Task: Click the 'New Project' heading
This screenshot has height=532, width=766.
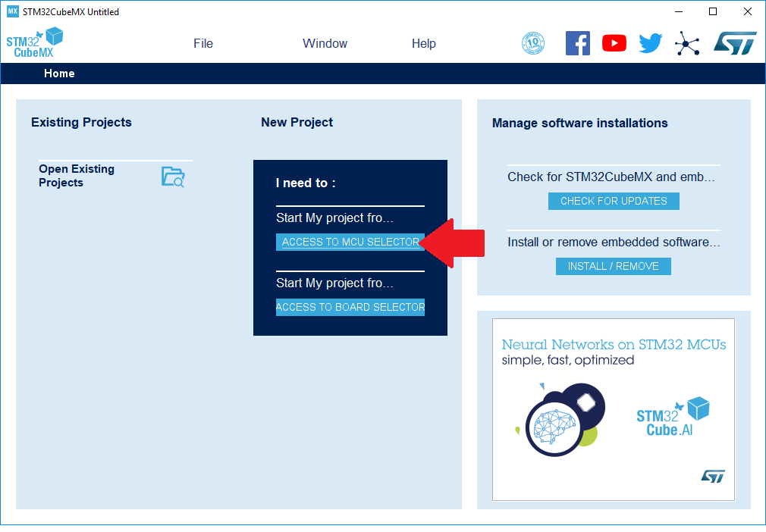Action: click(297, 123)
